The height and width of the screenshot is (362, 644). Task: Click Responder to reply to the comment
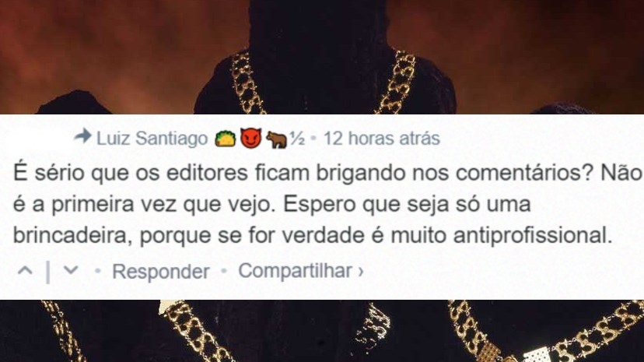160,272
